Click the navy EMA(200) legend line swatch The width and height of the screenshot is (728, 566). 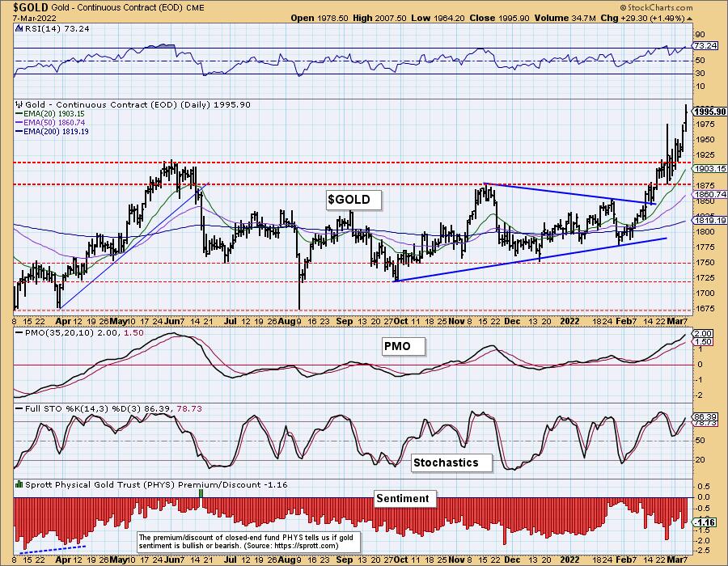tap(19, 131)
